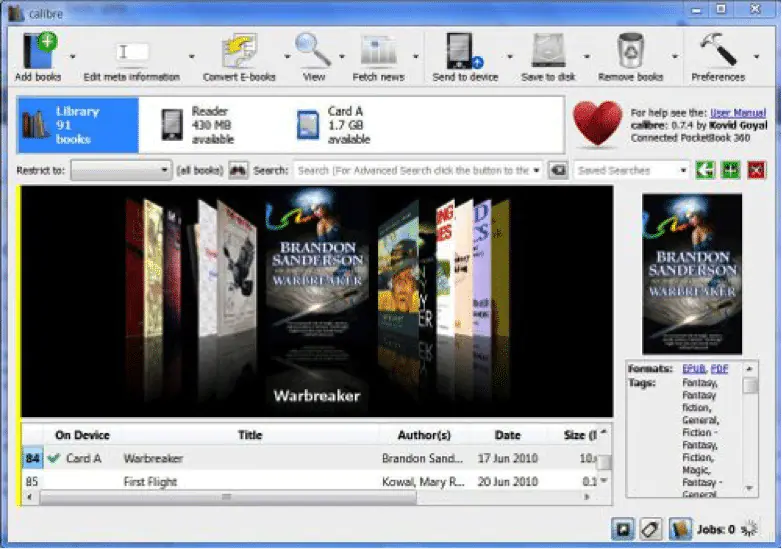The height and width of the screenshot is (549, 782).
Task: Open Preferences hammer icon
Action: pyautogui.click(x=718, y=49)
